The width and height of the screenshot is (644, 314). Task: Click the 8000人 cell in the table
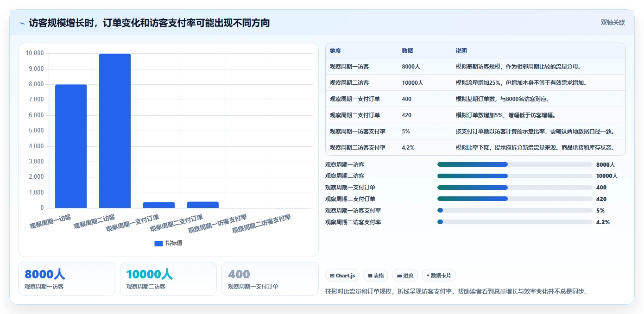[x=411, y=67]
